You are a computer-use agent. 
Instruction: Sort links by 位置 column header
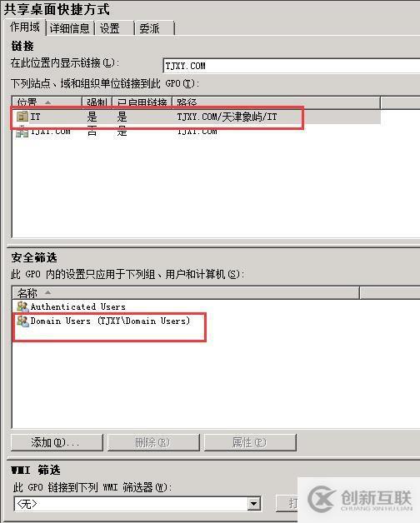point(47,102)
